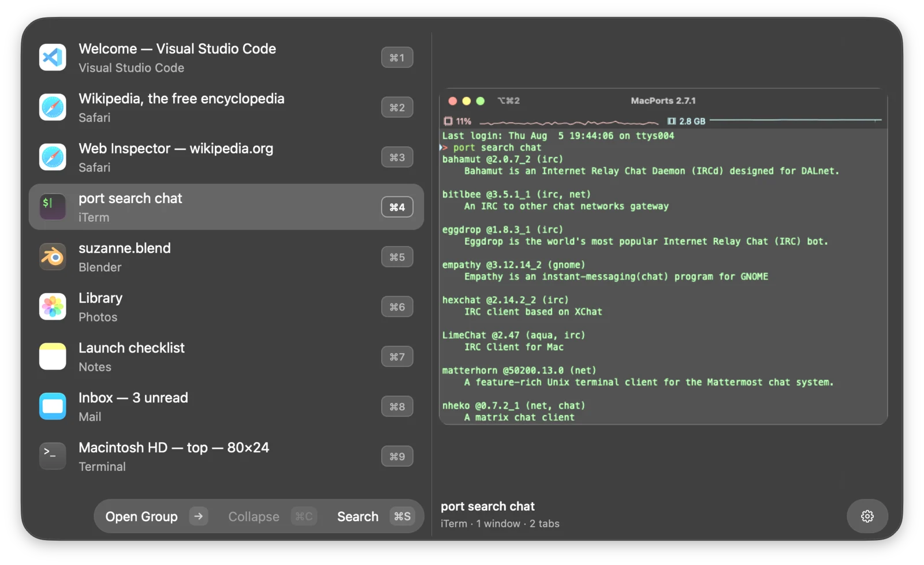Click the MacPorts 2.7.1 title text
The width and height of the screenshot is (924, 565).
point(663,100)
